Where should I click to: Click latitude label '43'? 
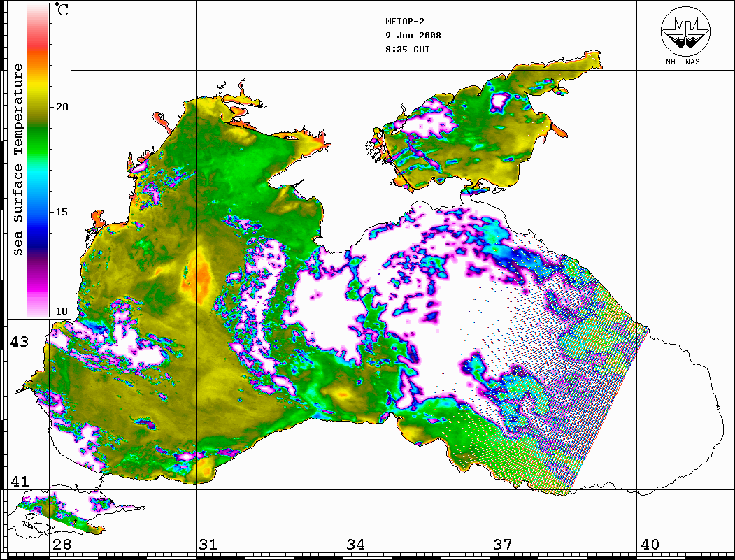tap(20, 342)
